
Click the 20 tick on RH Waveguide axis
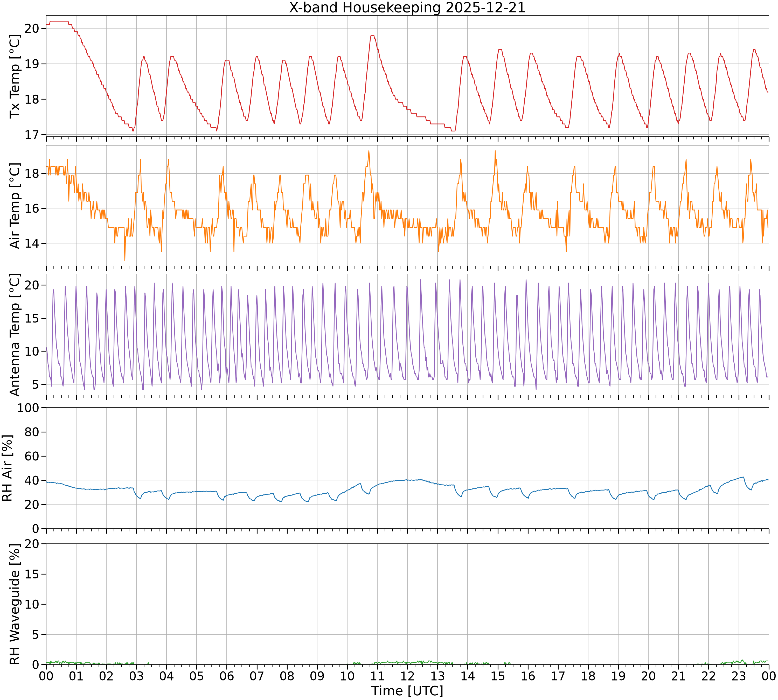tap(32, 544)
